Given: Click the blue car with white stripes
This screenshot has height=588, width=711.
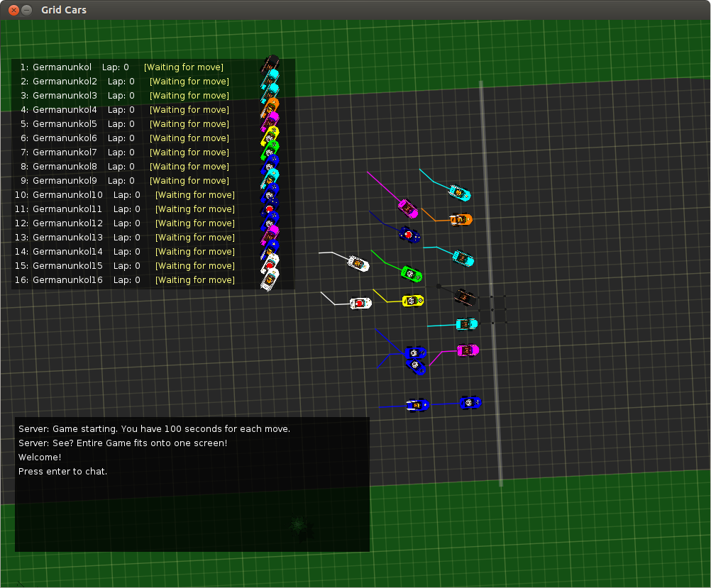Looking at the screenshot, I should pos(417,405).
